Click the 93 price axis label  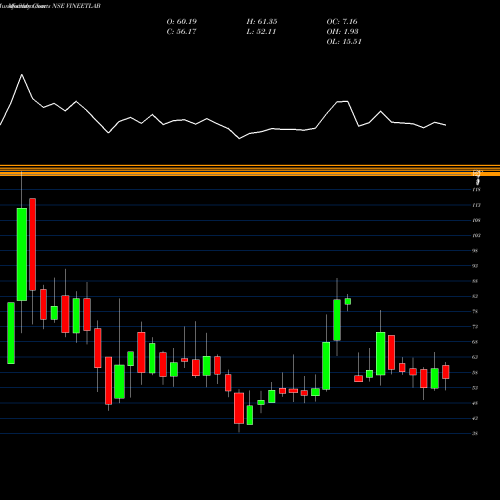475,266
